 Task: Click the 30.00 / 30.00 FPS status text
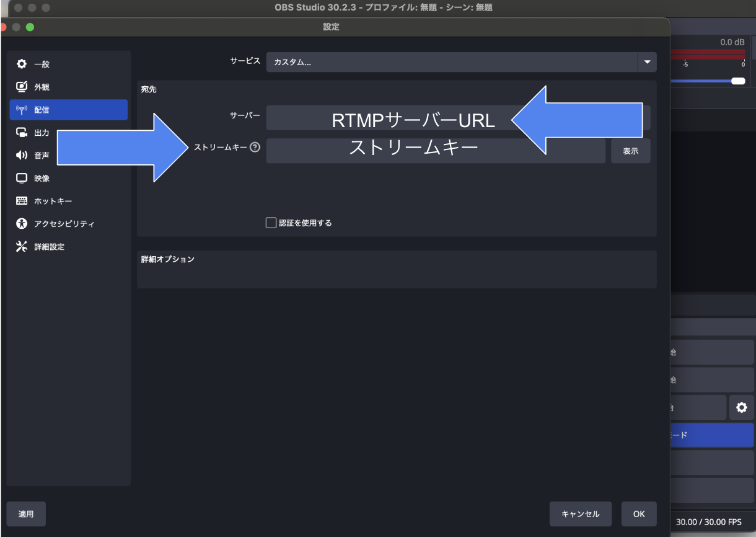(709, 522)
